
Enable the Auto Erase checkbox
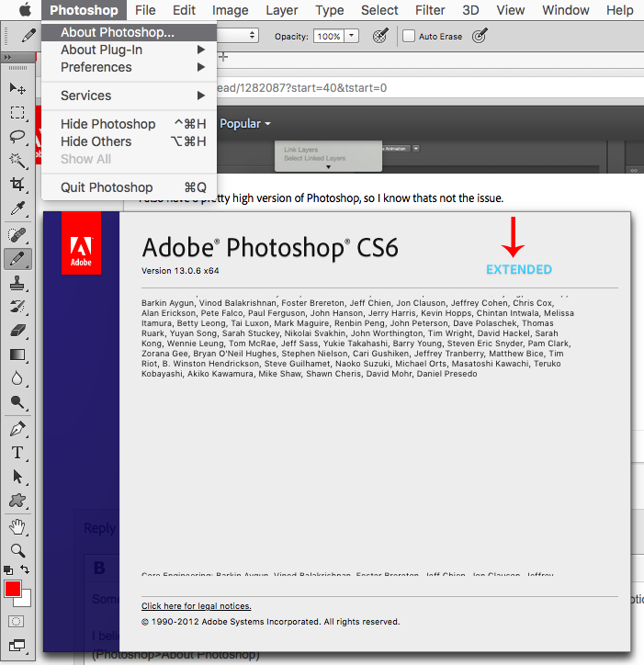pos(409,36)
